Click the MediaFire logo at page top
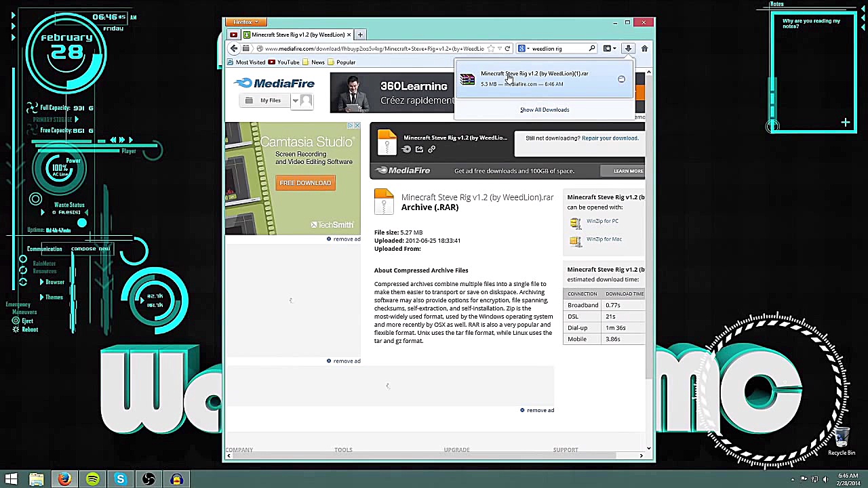 274,83
